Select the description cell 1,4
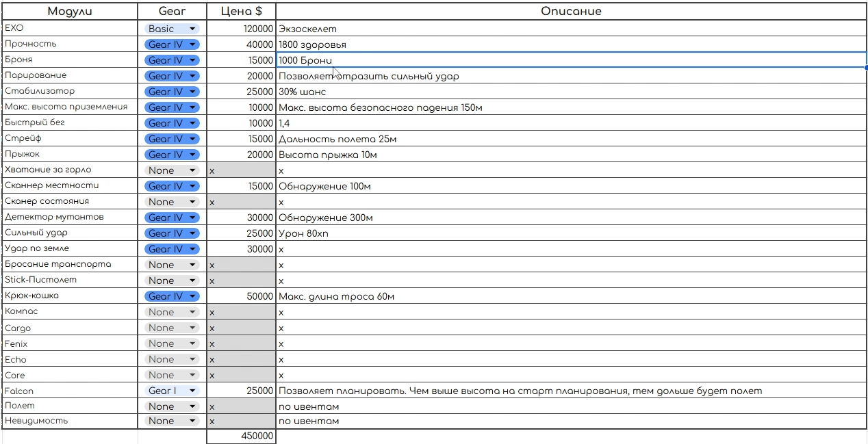The width and height of the screenshot is (868, 444). click(571, 123)
